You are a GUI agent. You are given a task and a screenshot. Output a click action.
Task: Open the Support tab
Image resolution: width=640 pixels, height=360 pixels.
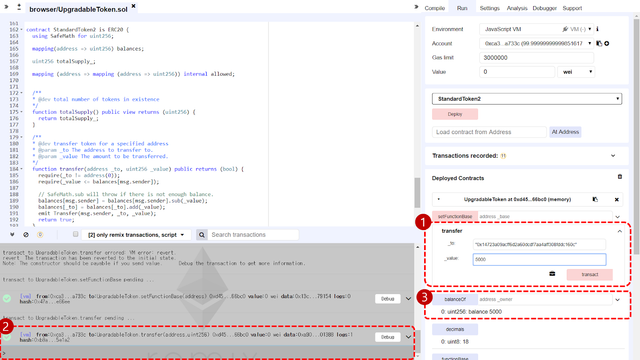tap(572, 8)
